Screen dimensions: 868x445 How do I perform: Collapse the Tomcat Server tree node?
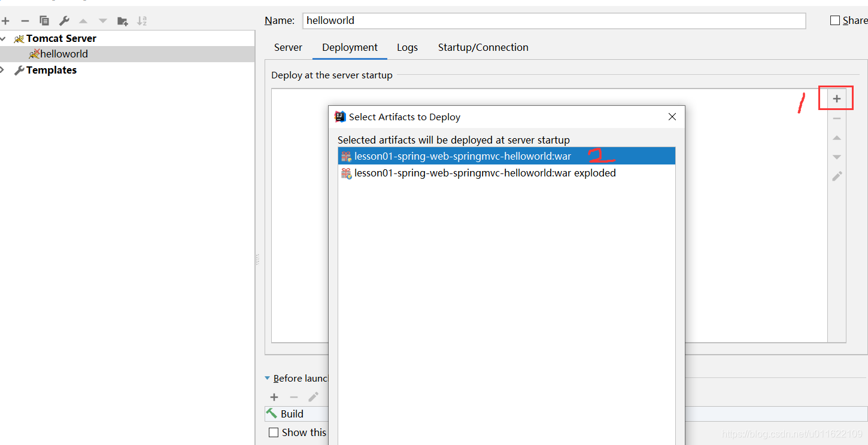4,38
